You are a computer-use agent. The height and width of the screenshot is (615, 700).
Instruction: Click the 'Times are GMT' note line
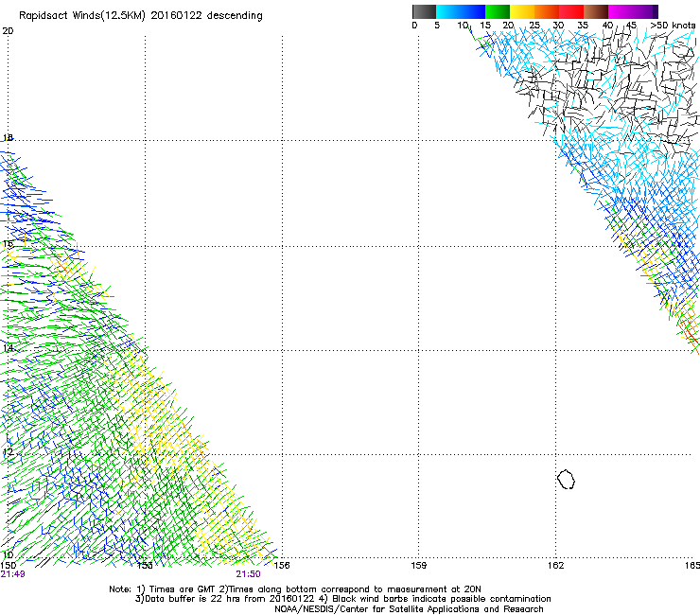(x=295, y=589)
